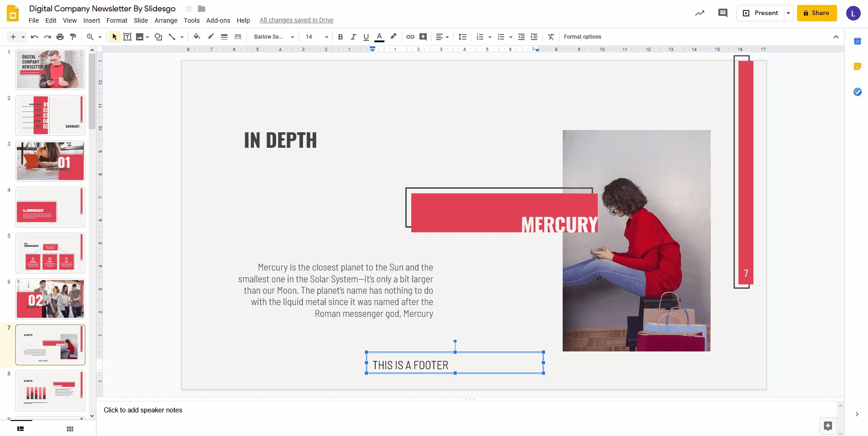Toggle italic formatting

353,37
